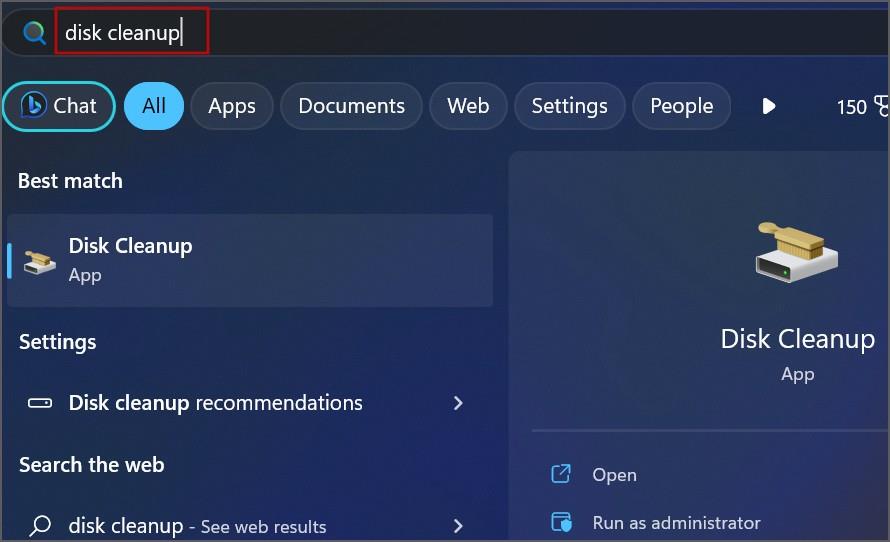890x542 pixels.
Task: Show more filters with the play arrow
Action: point(769,106)
